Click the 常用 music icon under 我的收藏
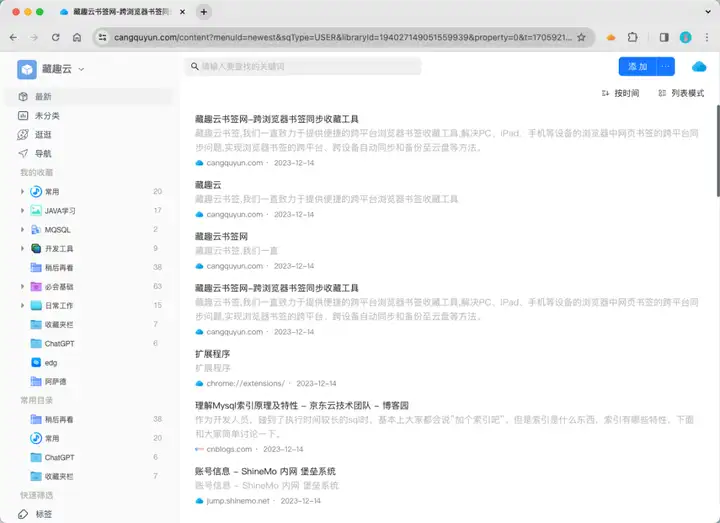This screenshot has height=523, width=720. [36, 191]
